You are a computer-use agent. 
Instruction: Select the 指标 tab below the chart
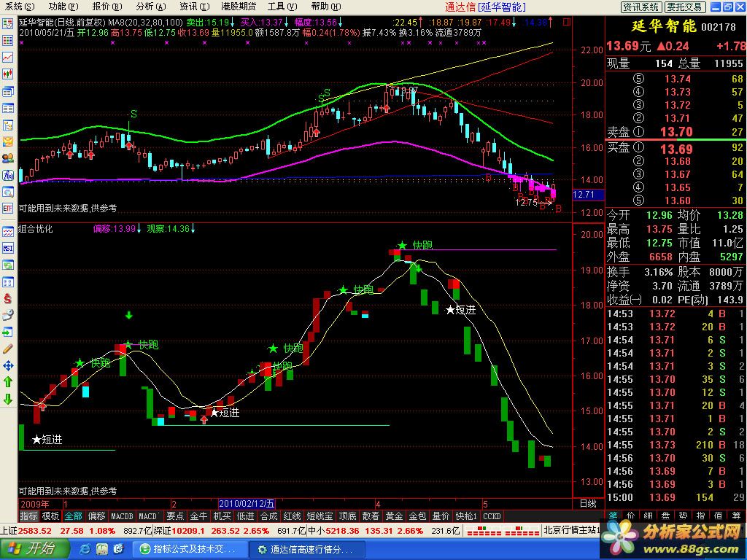[29, 516]
